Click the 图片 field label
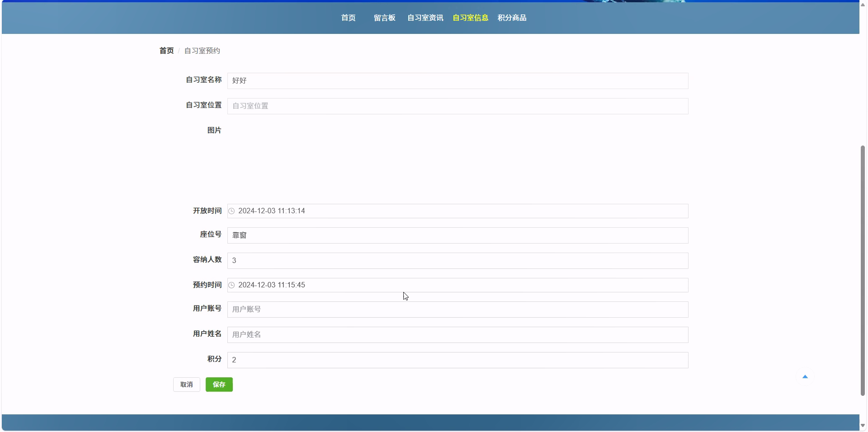Viewport: 868px width, 432px height. [x=214, y=130]
